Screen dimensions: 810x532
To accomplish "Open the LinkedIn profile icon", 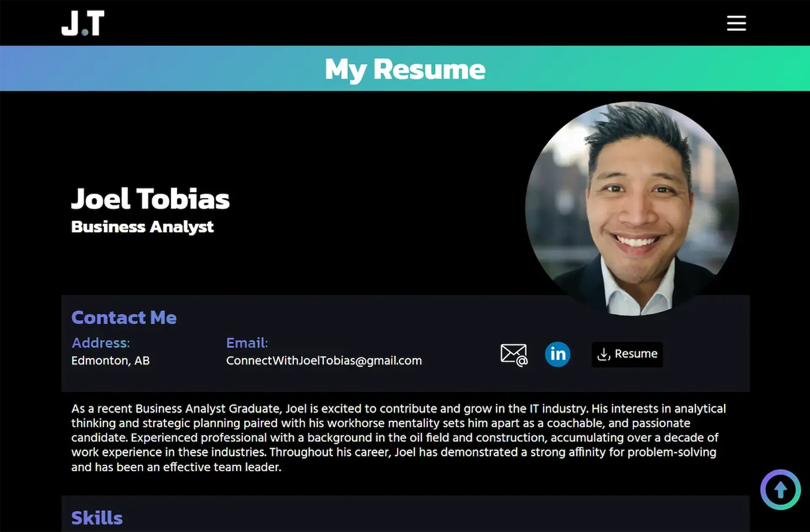I will [557, 354].
